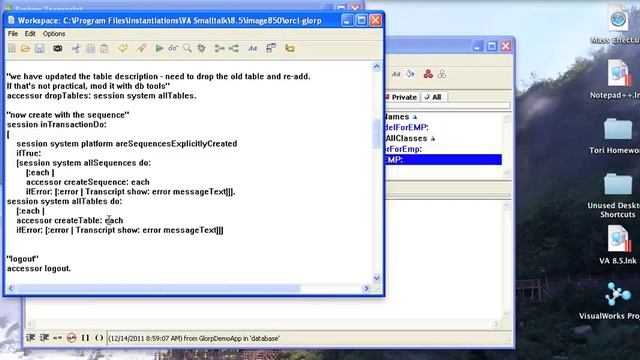Copy selection using the copy pages icon

[x=90, y=49]
